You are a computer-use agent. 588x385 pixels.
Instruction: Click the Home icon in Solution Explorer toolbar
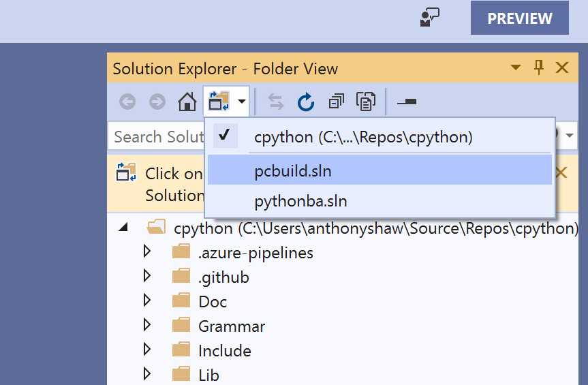pos(187,102)
